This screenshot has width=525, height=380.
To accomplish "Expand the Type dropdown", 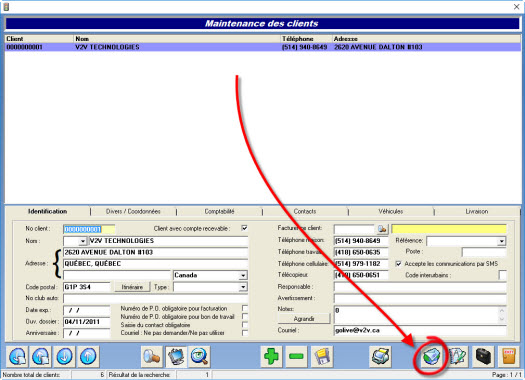I will point(243,287).
